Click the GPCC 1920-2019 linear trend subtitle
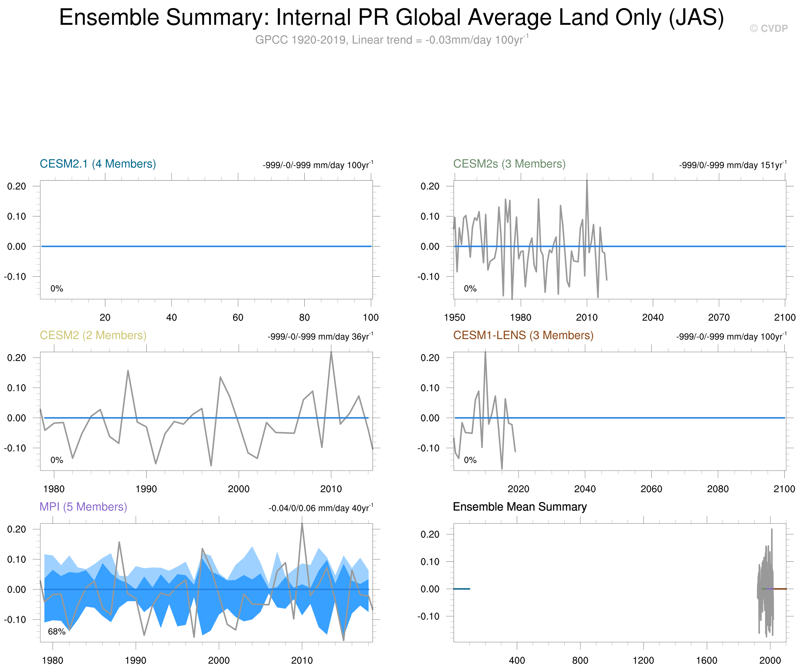Screen dimensions: 800x672 pos(392,40)
